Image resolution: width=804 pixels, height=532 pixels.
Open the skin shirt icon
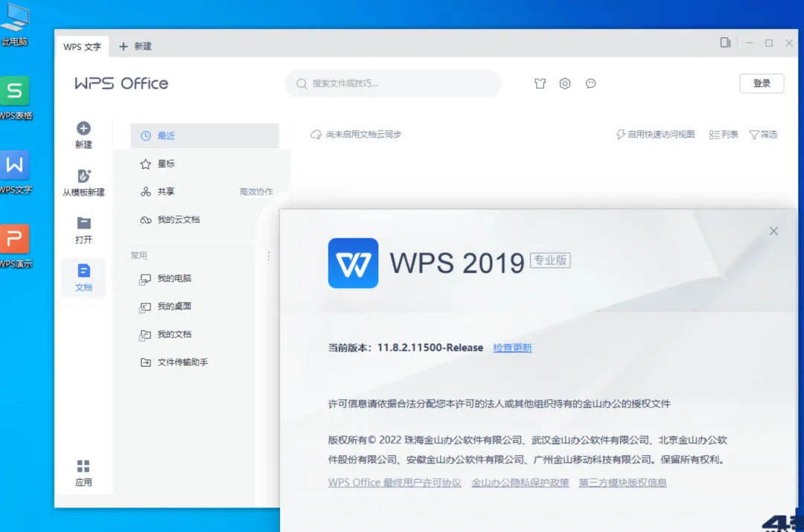click(540, 83)
